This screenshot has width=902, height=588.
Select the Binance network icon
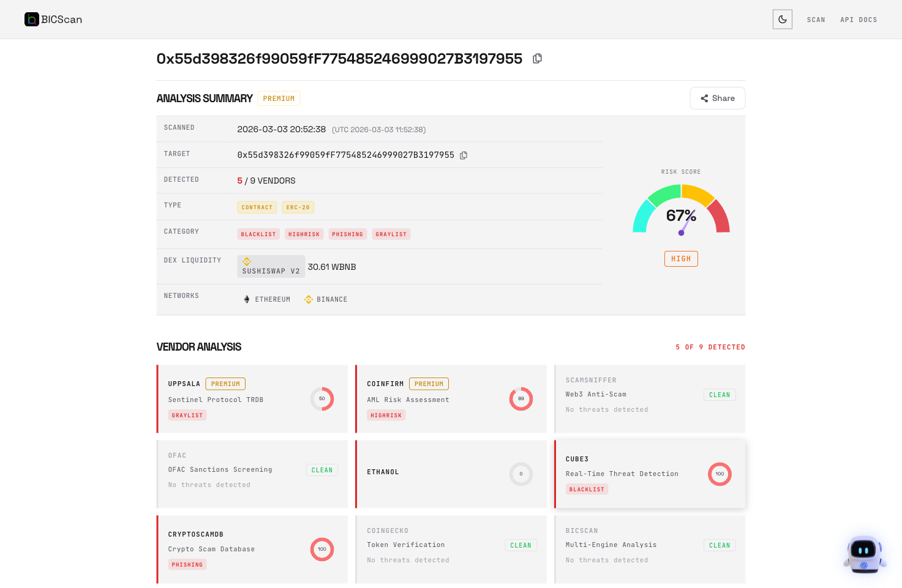point(307,299)
